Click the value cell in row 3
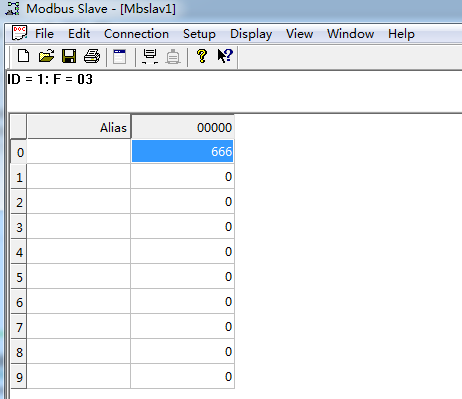This screenshot has width=462, height=399. (182, 227)
